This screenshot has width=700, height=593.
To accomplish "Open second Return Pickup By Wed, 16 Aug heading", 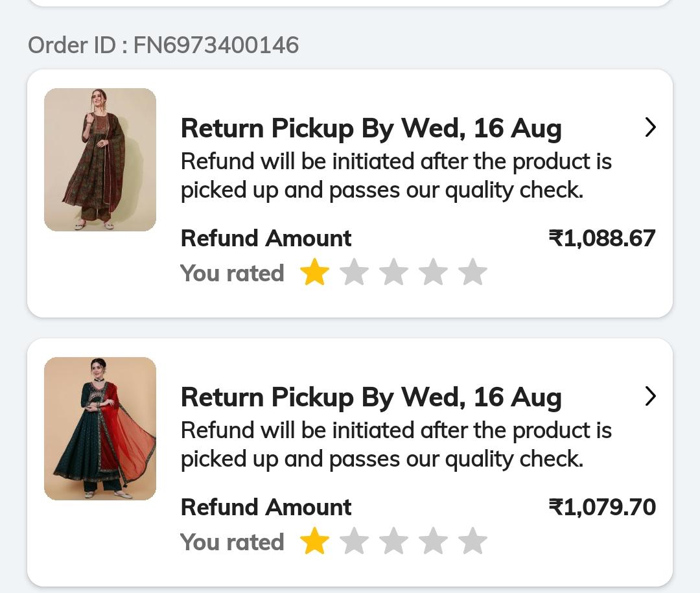I will tap(371, 397).
